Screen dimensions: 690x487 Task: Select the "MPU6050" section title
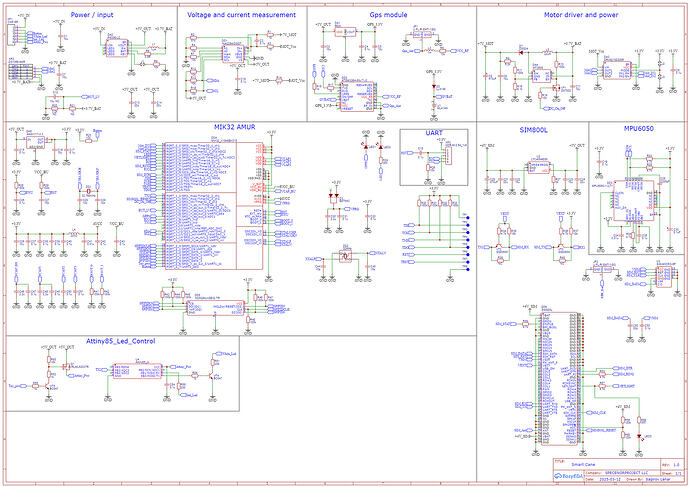coord(639,128)
